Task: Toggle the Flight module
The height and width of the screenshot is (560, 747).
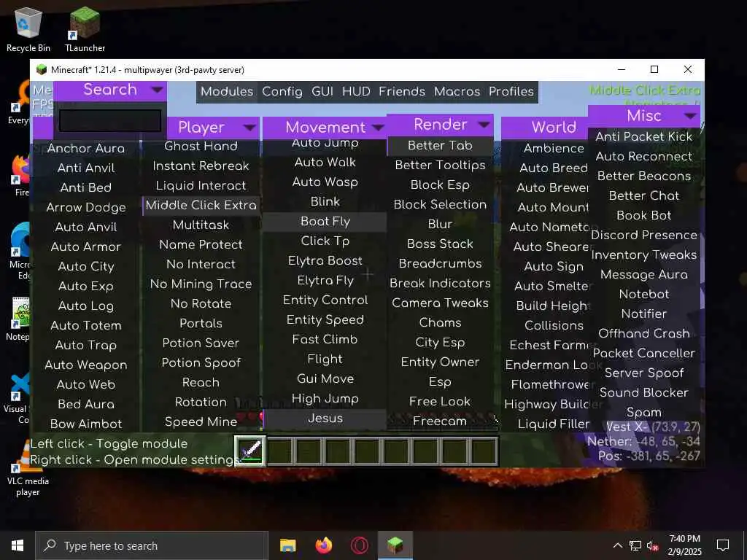Action: coord(325,359)
